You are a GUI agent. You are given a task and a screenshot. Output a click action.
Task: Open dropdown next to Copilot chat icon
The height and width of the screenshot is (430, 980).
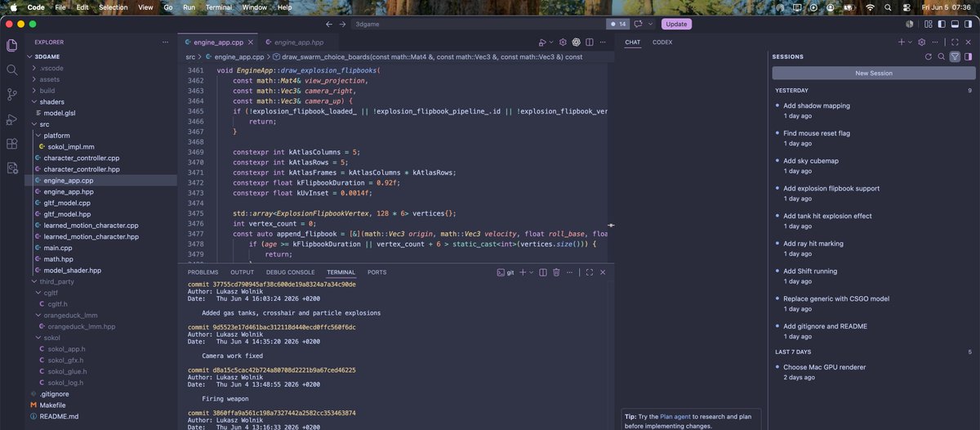click(649, 25)
